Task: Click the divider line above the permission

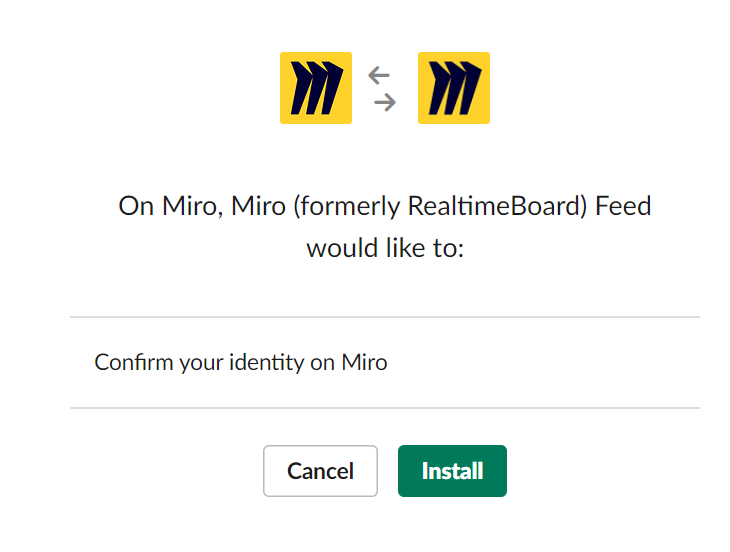Action: (x=385, y=317)
